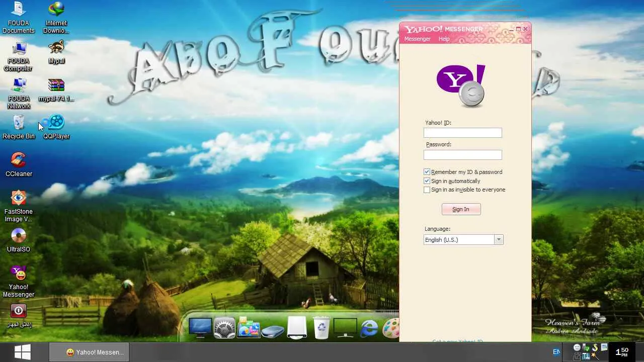Maximize the Yahoo! Messenger window
644x362 pixels.
coord(518,29)
